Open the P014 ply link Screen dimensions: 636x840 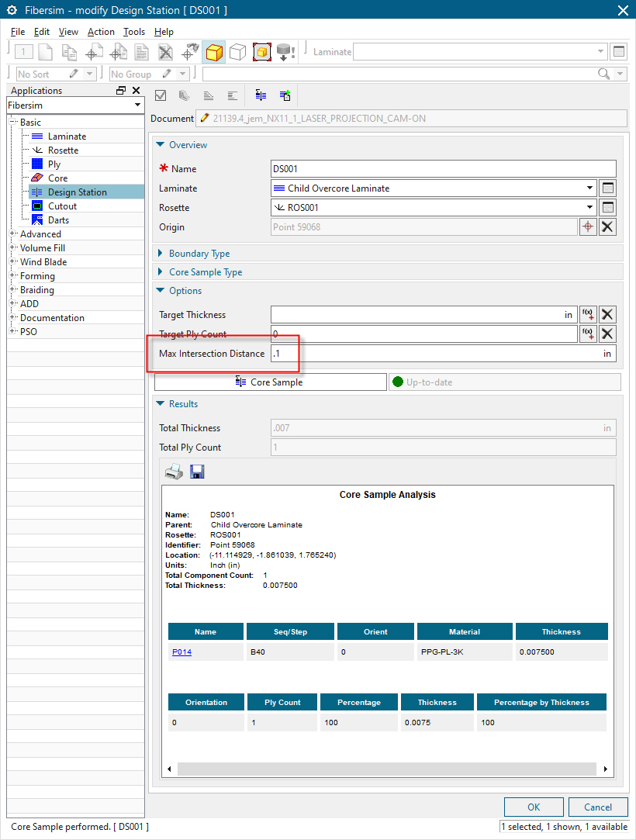tap(181, 652)
